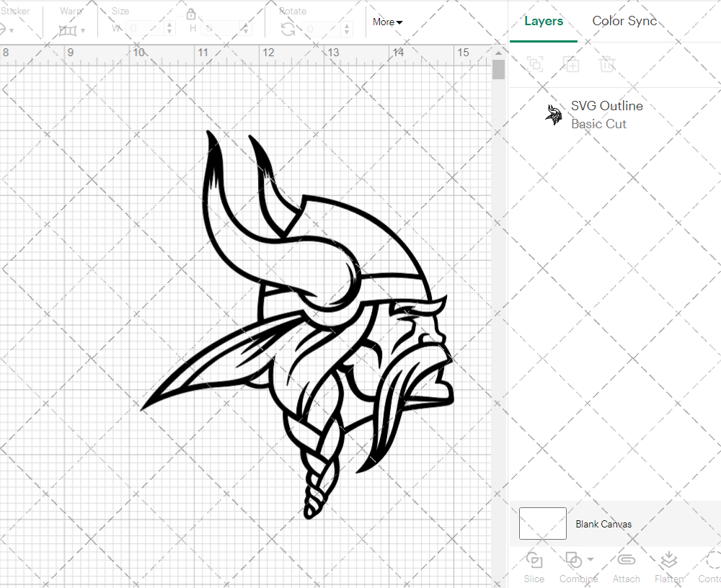Expand the More dropdown menu
The image size is (721, 588).
click(x=388, y=22)
